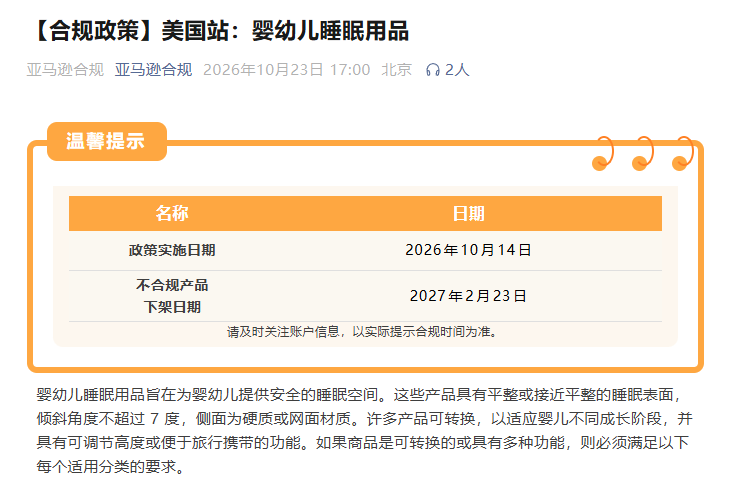Click the 日期 column header
The height and width of the screenshot is (482, 735).
pyautogui.click(x=468, y=213)
